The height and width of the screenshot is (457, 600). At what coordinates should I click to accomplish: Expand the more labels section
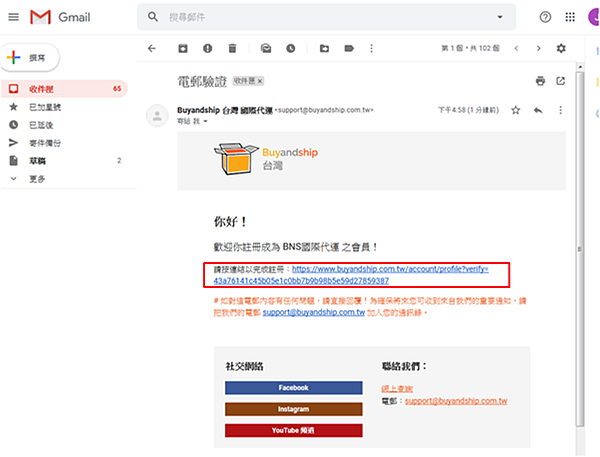[x=37, y=178]
